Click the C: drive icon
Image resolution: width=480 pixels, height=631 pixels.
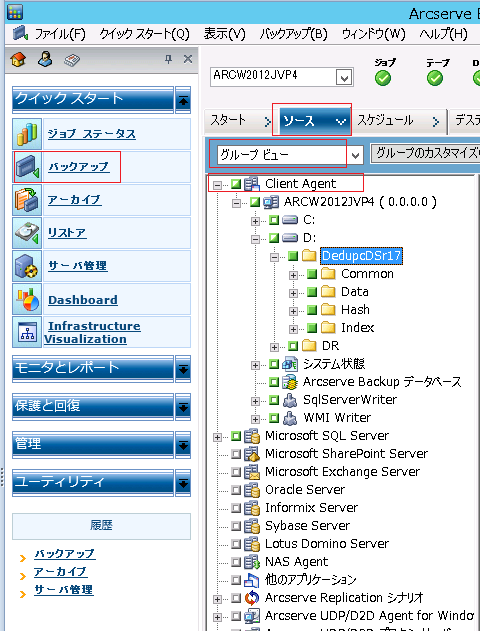pyautogui.click(x=290, y=220)
